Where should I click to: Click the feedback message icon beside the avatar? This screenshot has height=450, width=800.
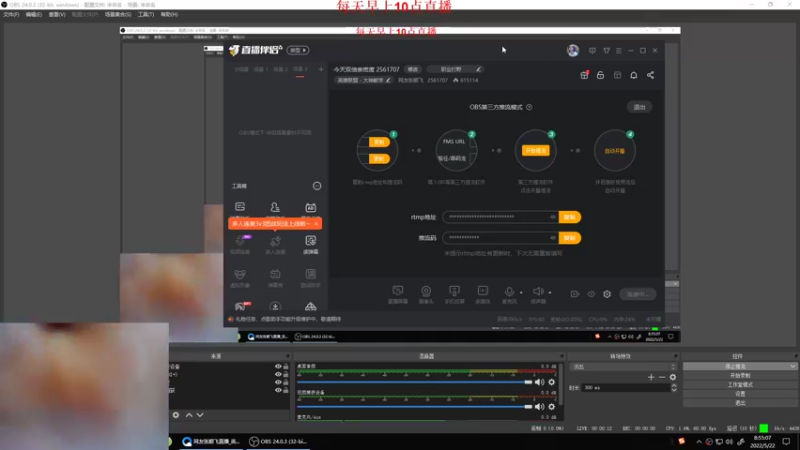592,51
